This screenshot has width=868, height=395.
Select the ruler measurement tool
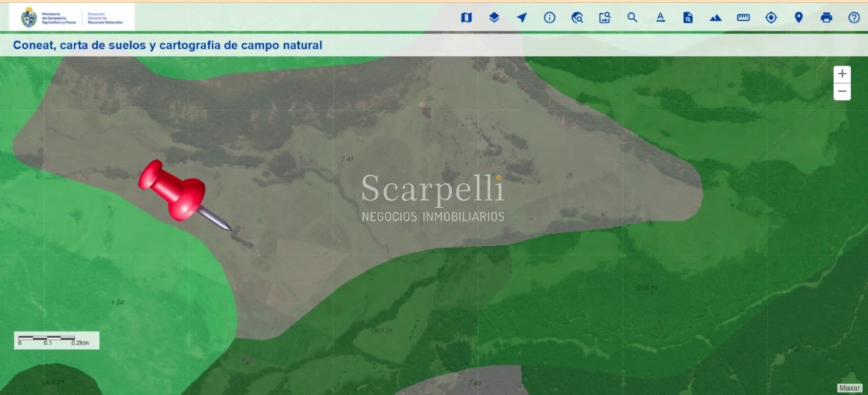pyautogui.click(x=744, y=17)
